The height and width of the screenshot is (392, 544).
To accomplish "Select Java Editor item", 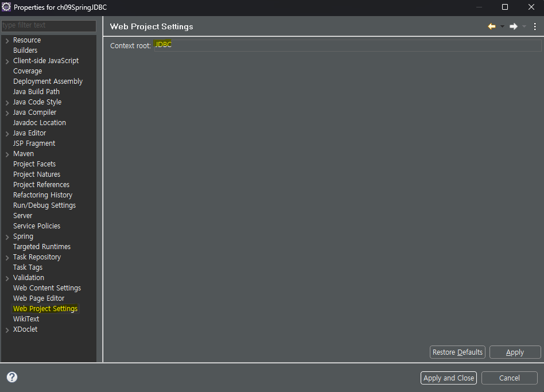I will tap(29, 133).
